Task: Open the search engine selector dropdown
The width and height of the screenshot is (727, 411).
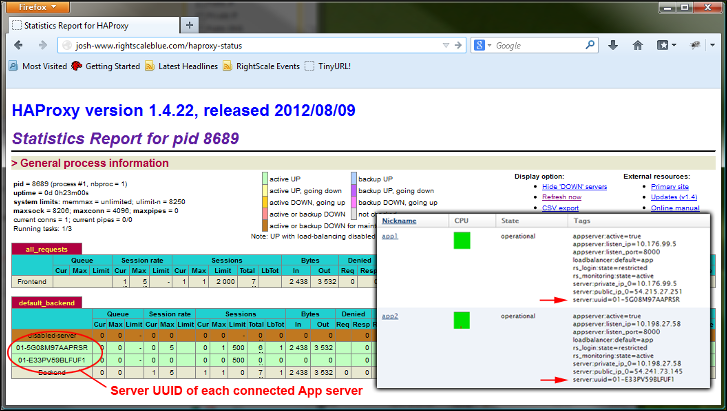Action: [483, 45]
